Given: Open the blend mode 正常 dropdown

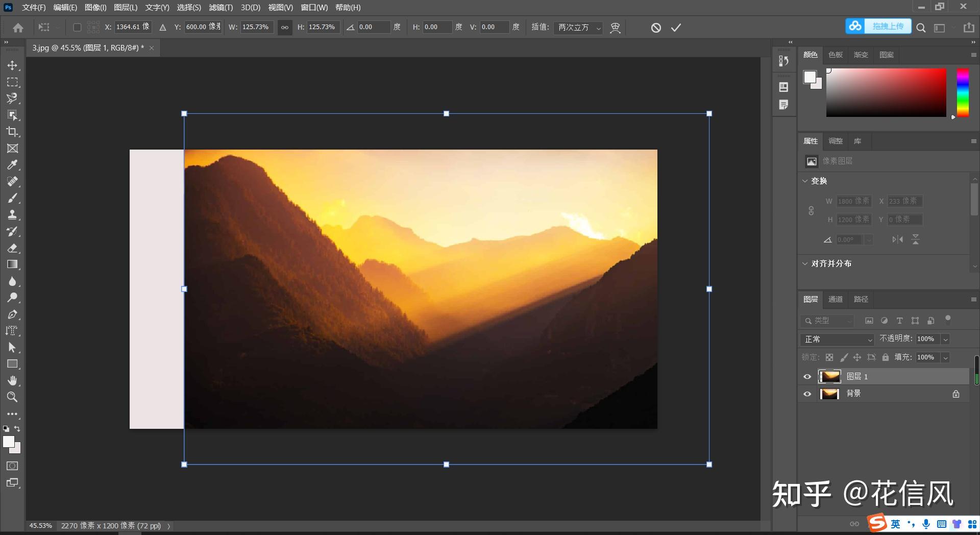Looking at the screenshot, I should click(x=838, y=339).
